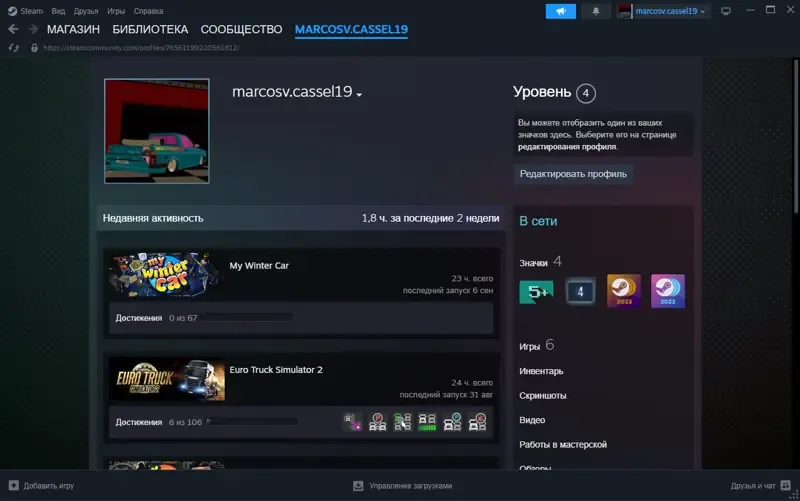The height and width of the screenshot is (501, 800).
Task: Switch to МАГАЗИН tab
Action: 73,29
